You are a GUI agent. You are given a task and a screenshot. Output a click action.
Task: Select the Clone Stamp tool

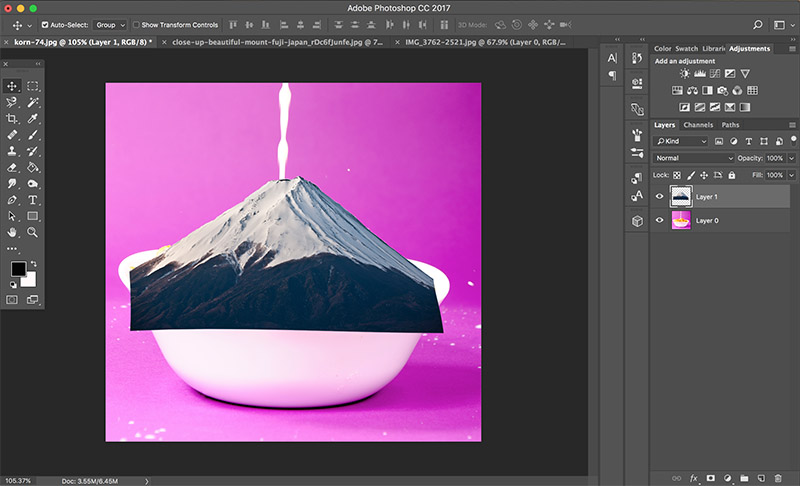[x=12, y=151]
